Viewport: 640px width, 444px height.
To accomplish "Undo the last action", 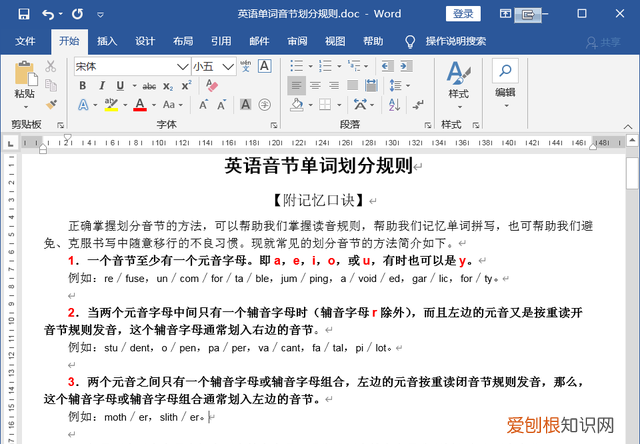I will point(48,14).
